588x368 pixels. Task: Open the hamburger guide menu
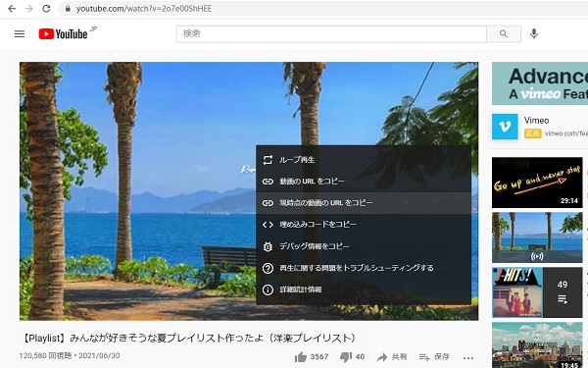(20, 33)
